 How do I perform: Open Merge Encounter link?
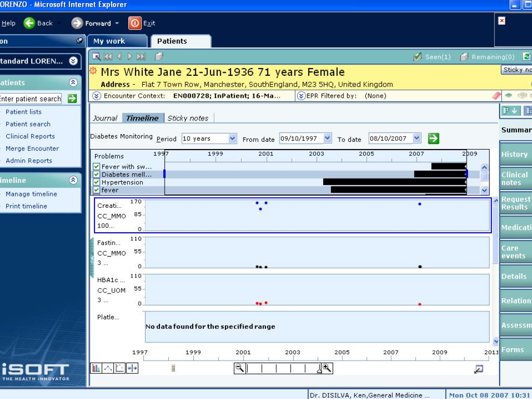(32, 148)
